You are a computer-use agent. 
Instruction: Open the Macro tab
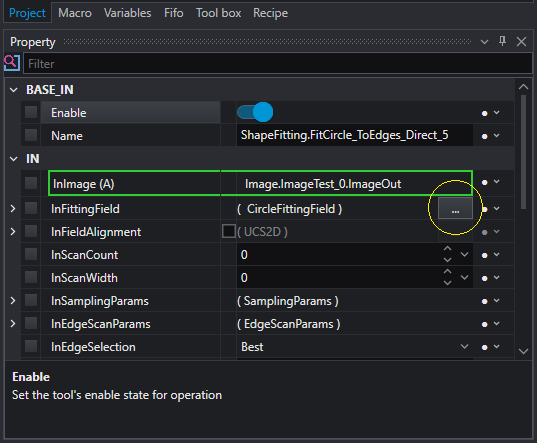75,13
